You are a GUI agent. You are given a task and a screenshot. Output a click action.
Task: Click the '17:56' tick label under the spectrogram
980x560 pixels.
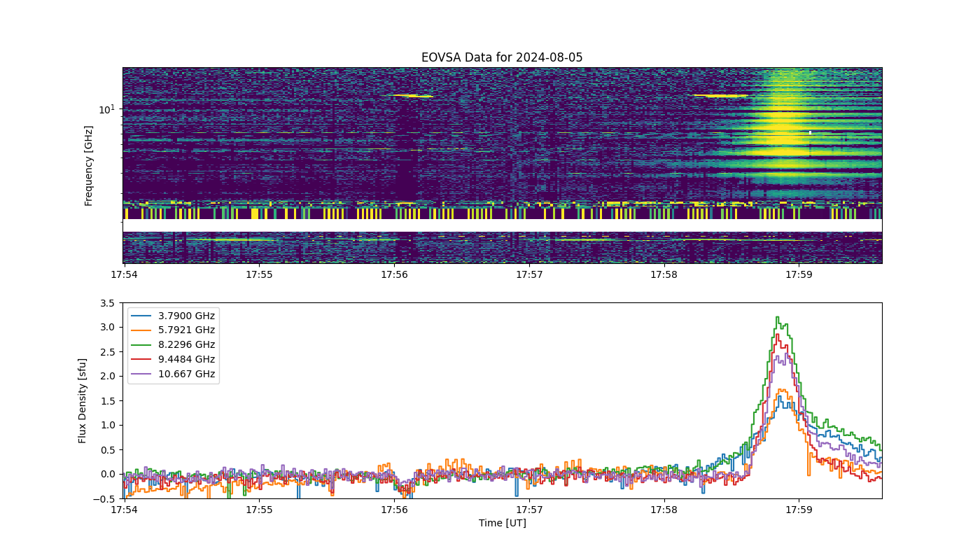(x=394, y=274)
